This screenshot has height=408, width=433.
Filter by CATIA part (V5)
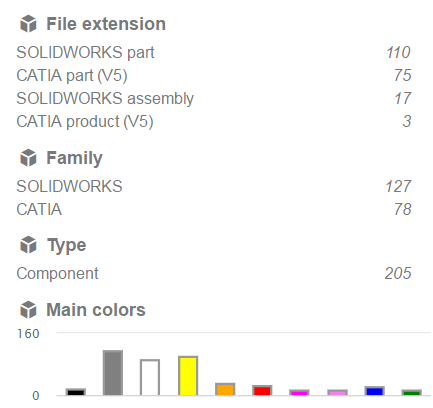(214, 75)
